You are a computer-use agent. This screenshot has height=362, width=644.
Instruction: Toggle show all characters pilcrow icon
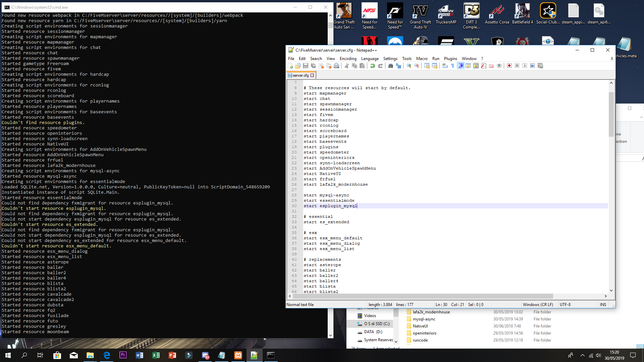[452, 66]
